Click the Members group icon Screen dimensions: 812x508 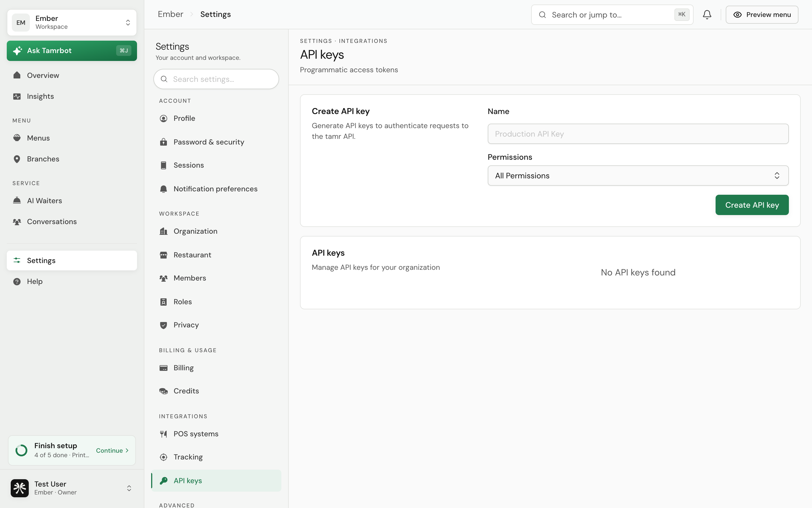point(164,278)
